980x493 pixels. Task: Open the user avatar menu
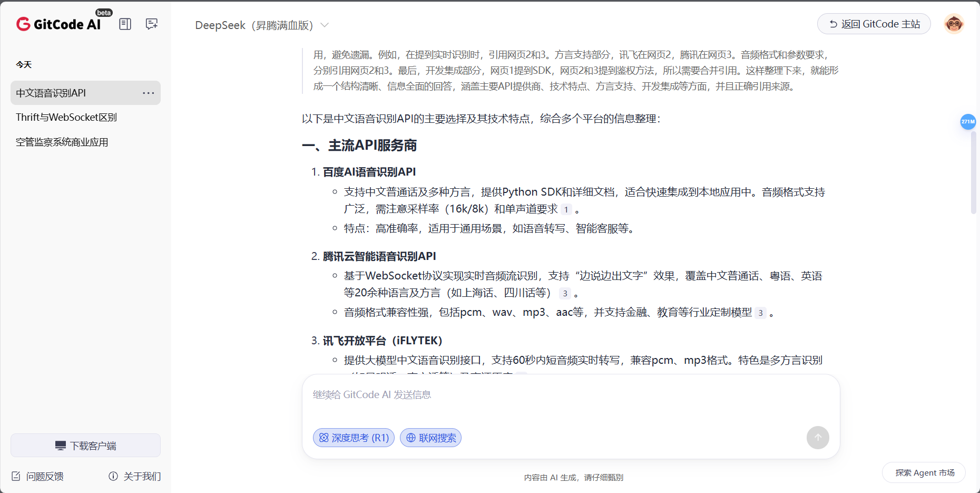[954, 24]
